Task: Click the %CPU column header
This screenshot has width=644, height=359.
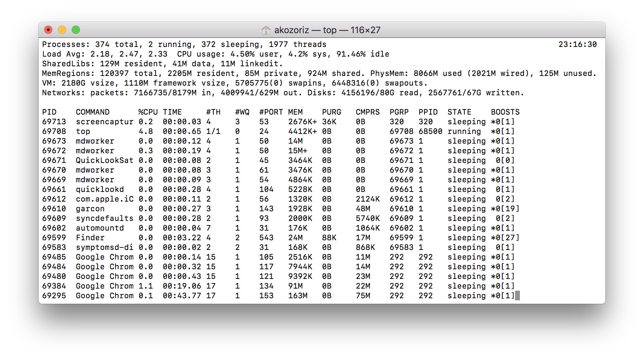Action: tap(148, 112)
